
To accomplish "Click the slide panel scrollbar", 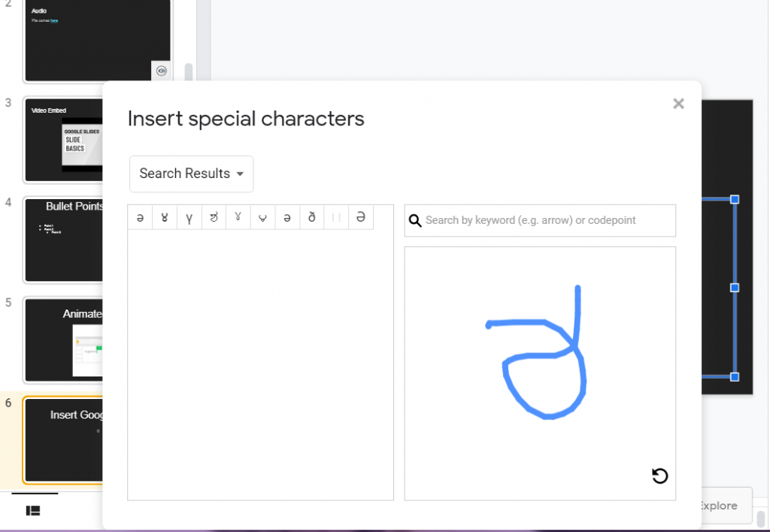I will (188, 71).
